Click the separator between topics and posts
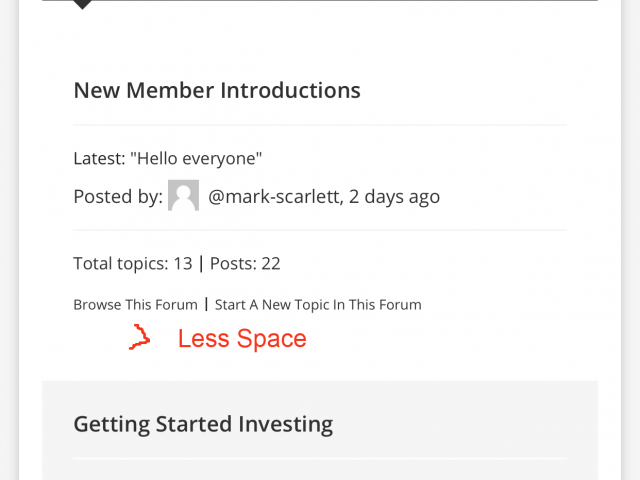This screenshot has height=480, width=640. (201, 263)
